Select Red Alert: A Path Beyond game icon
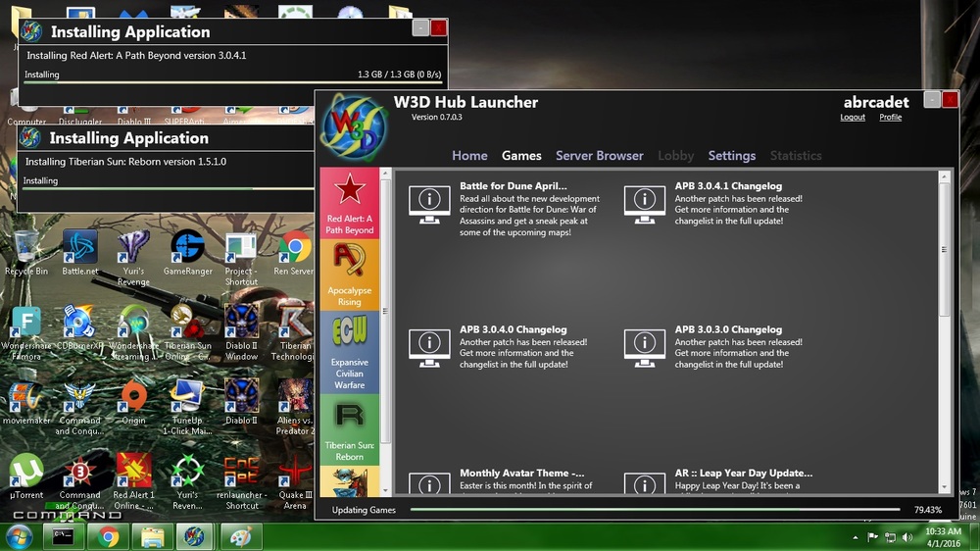The width and height of the screenshot is (980, 551). tap(350, 203)
